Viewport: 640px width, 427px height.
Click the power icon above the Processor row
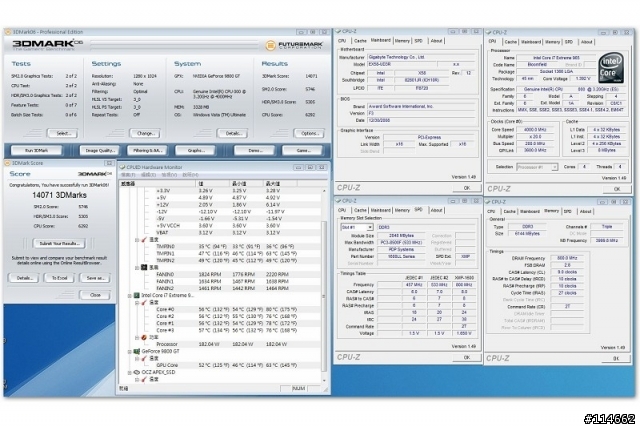(144, 338)
